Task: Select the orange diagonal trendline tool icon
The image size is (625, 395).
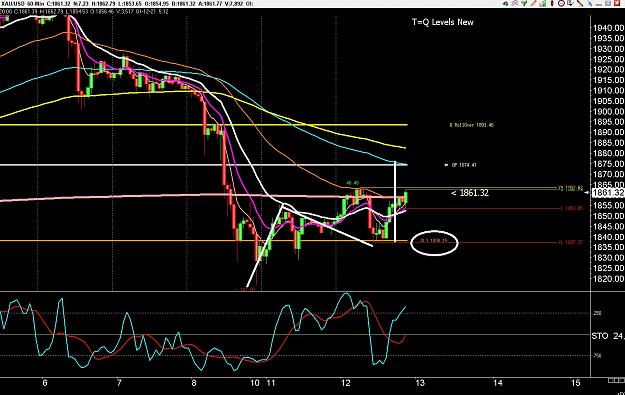Action: click(533, 4)
